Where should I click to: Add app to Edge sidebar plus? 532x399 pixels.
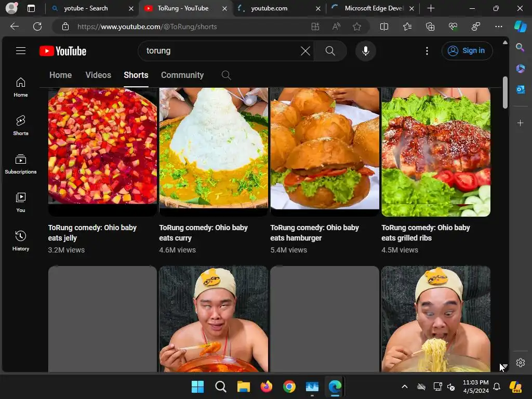point(520,123)
